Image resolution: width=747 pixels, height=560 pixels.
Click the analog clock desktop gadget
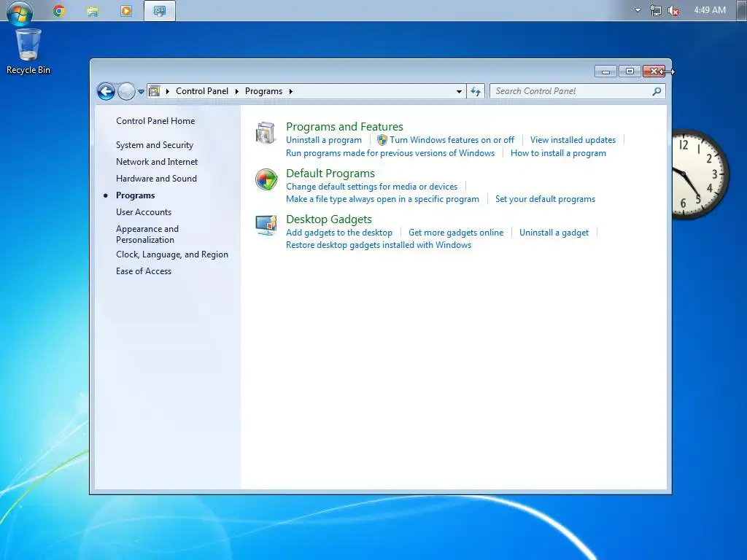701,174
